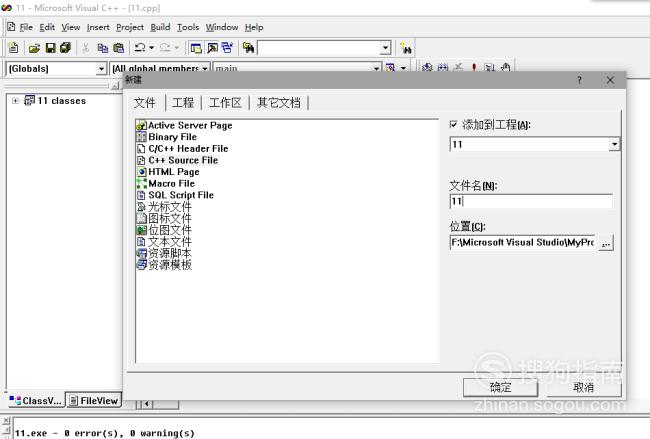Open the Window List icon

pos(227,48)
